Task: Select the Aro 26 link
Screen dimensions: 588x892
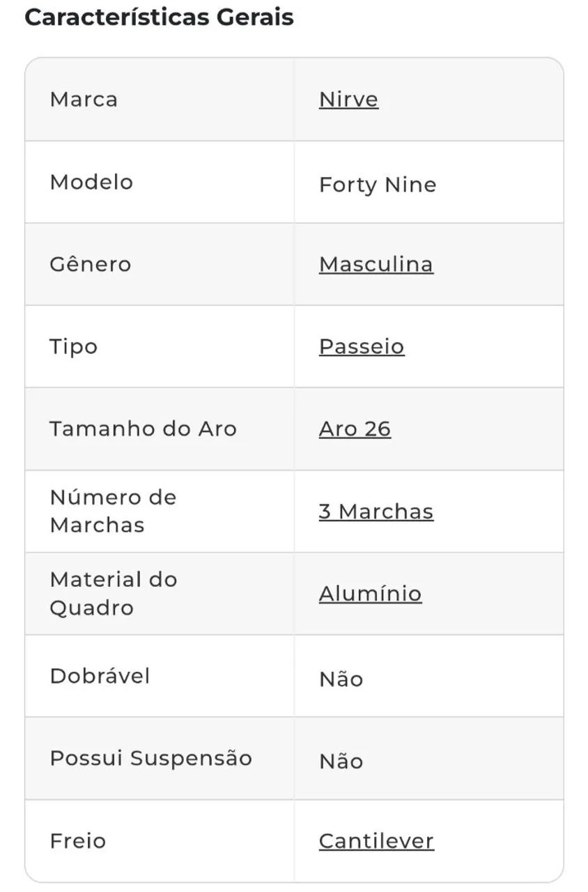Action: point(355,429)
